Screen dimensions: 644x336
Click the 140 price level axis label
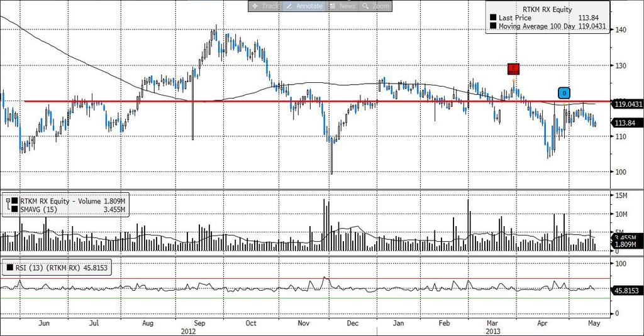click(x=621, y=30)
